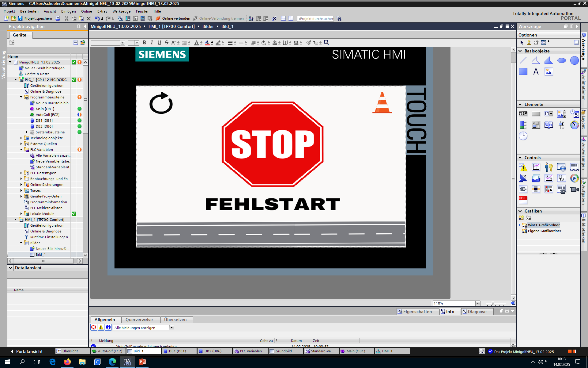588x368 pixels.
Task: Collapse the Elemente palette section
Action: (520, 104)
